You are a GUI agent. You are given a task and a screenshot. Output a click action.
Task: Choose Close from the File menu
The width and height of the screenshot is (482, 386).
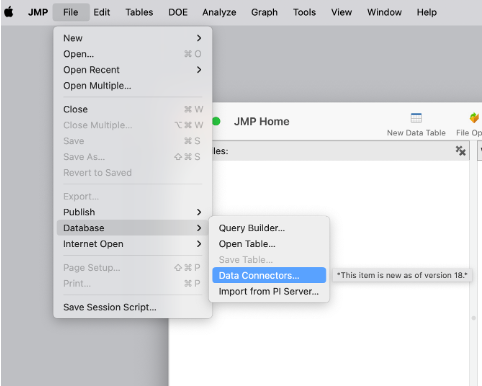[133, 109]
